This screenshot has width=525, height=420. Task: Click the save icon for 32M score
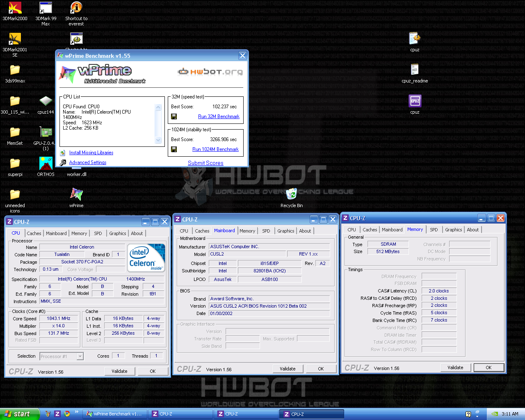(174, 116)
